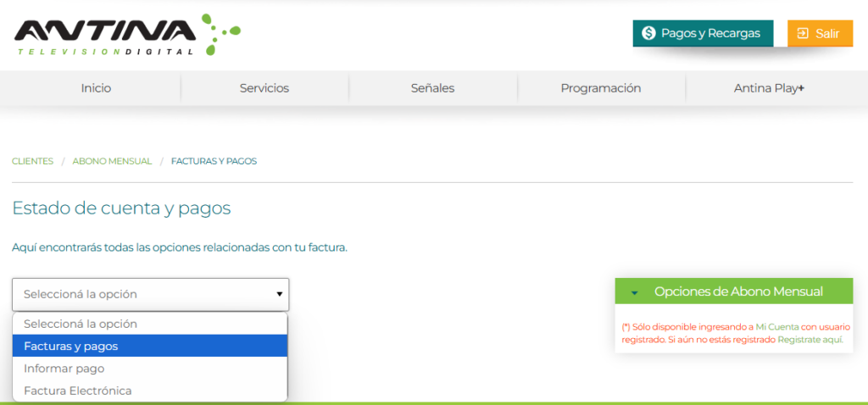Image resolution: width=868 pixels, height=405 pixels.
Task: Collapse the Opciones de Abono Mensual panel
Action: (x=635, y=291)
